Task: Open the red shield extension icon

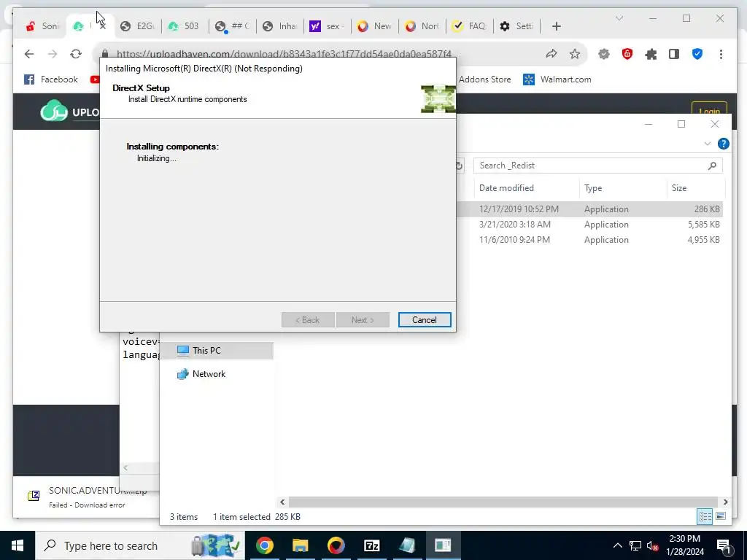Action: pyautogui.click(x=627, y=54)
